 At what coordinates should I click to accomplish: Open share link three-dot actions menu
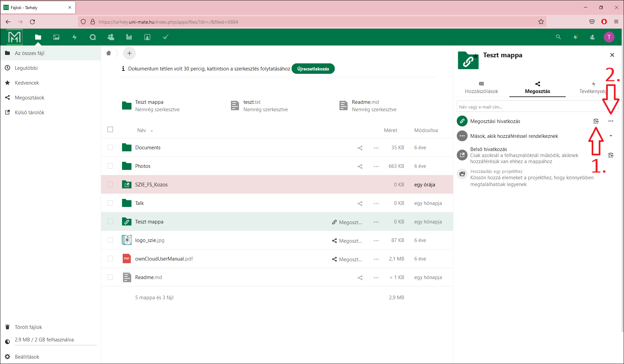tap(611, 121)
